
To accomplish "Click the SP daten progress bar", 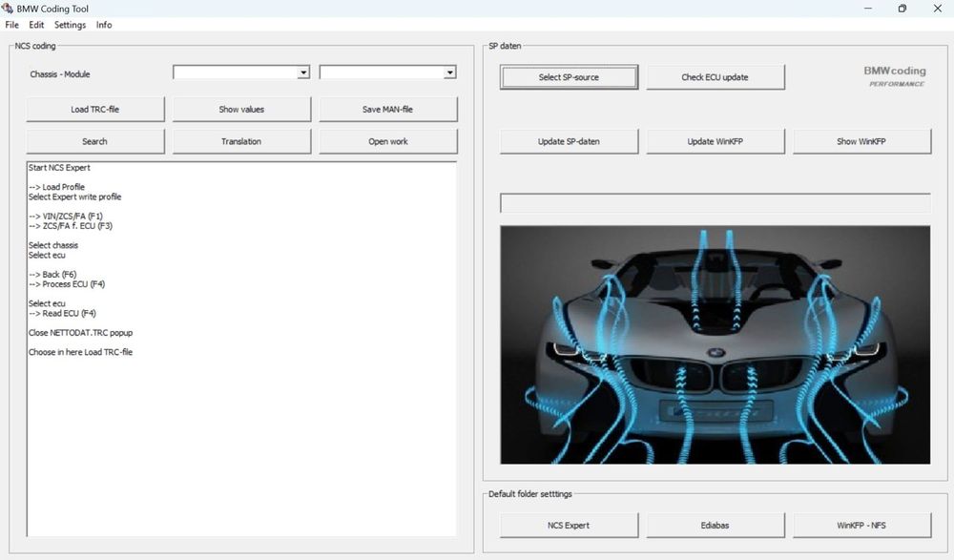I will [x=715, y=202].
